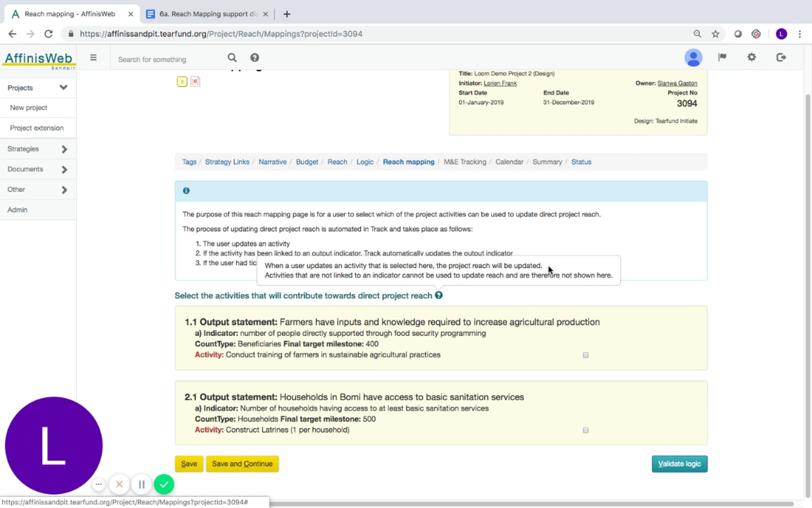Finish recording with green checkmark

pos(164,484)
